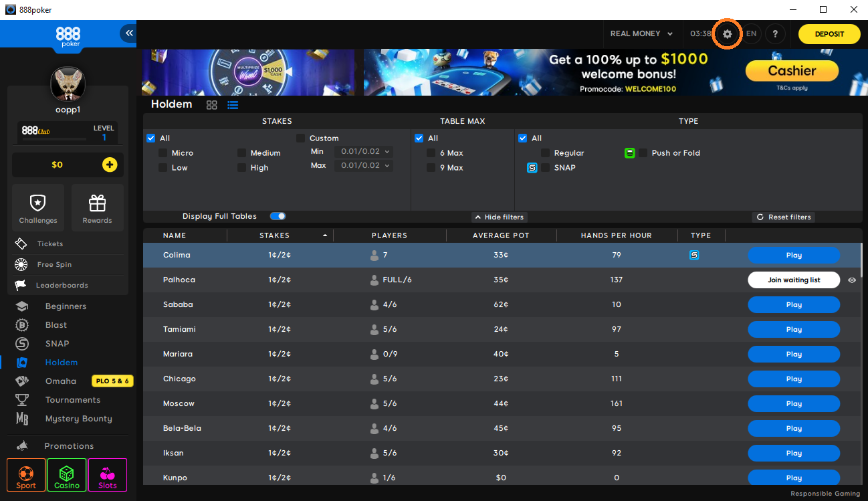Image resolution: width=868 pixels, height=501 pixels.
Task: Check the Medium stakes checkbox
Action: [242, 153]
